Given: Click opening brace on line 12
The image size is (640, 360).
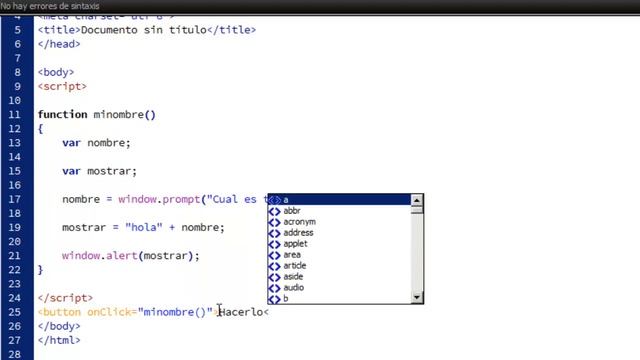Looking at the screenshot, I should tap(40, 129).
